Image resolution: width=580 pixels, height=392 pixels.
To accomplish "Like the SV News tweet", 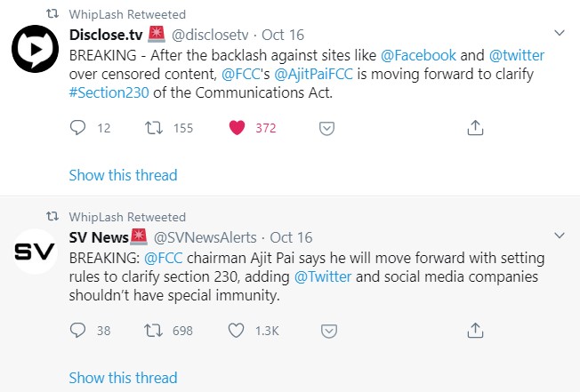I will point(237,331).
